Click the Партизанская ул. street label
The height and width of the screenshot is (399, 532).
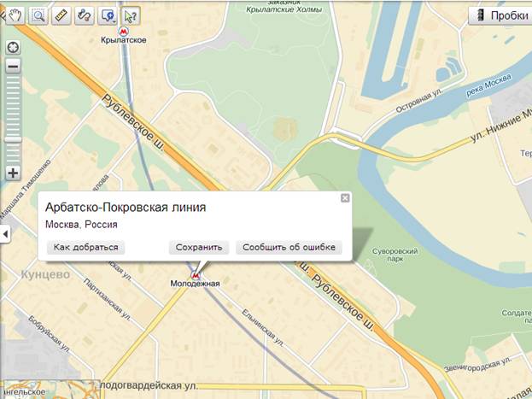pyautogui.click(x=108, y=300)
